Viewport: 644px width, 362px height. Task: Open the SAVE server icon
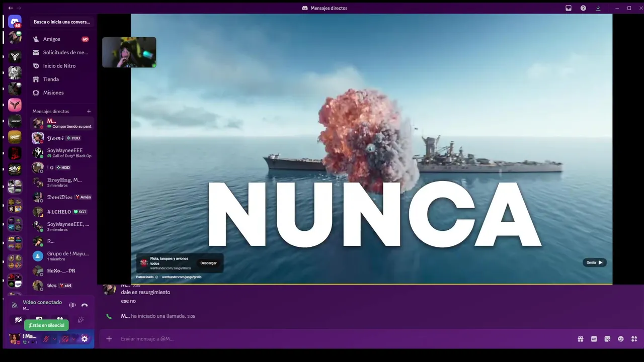(x=15, y=169)
